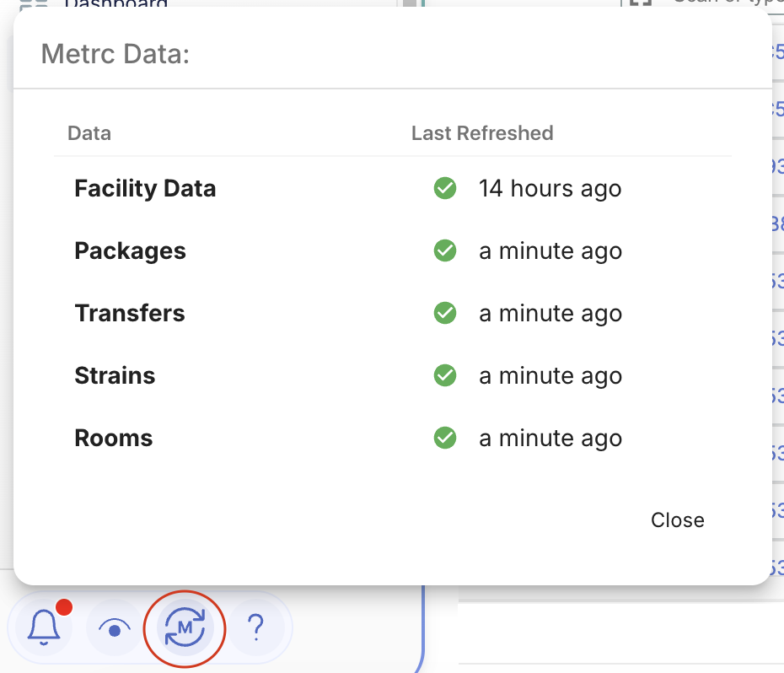Select the Facility Data row label
The image size is (784, 673).
[145, 189]
